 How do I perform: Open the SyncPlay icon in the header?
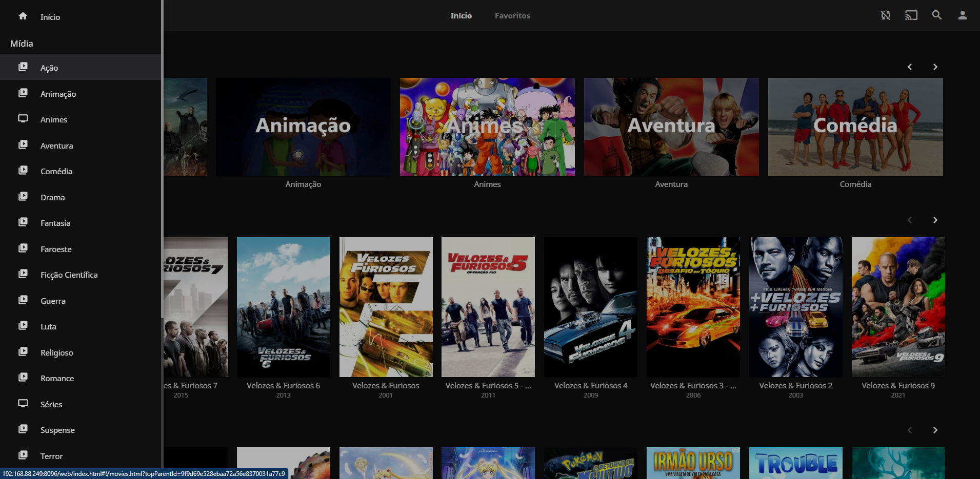(886, 15)
